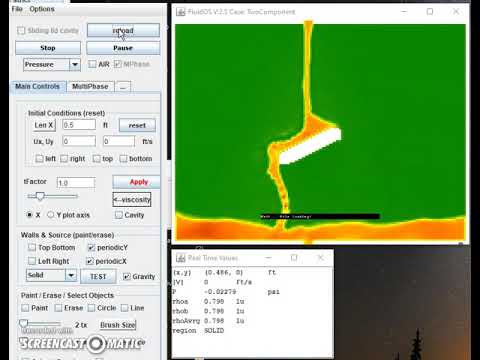
Task: Click the viscosity button
Action: click(132, 200)
